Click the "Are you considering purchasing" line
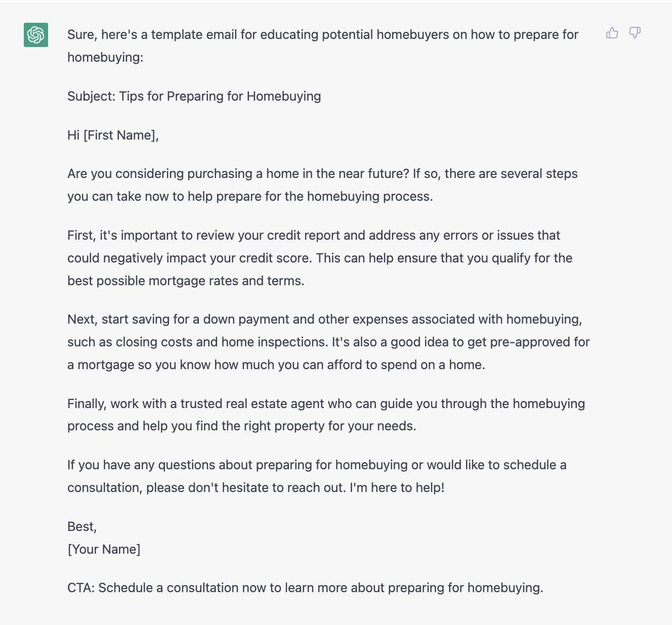 322,173
